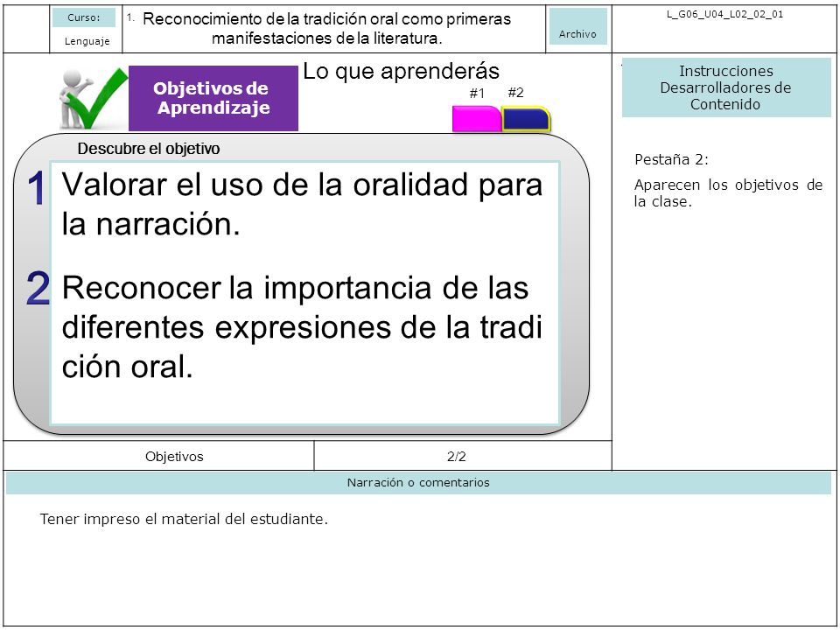Select text "Valorar el uso de la oralidad"

coord(265,185)
